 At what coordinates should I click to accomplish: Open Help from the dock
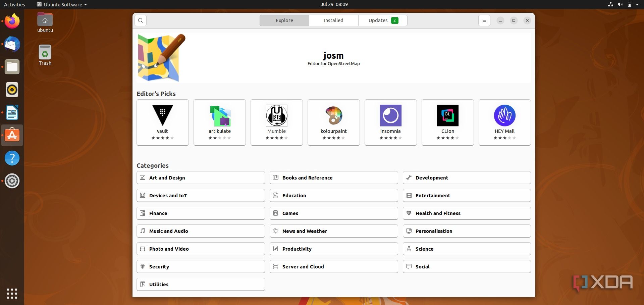(12, 158)
